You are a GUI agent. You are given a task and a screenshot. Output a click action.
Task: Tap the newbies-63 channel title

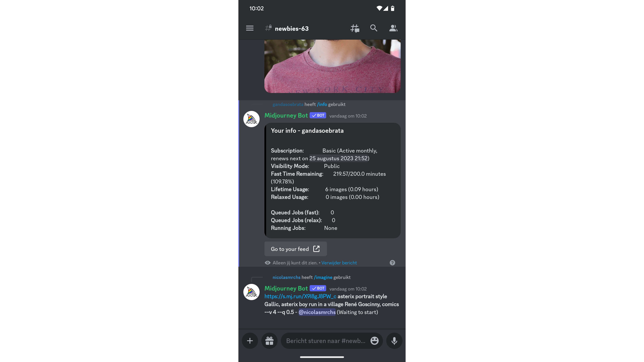(x=292, y=28)
